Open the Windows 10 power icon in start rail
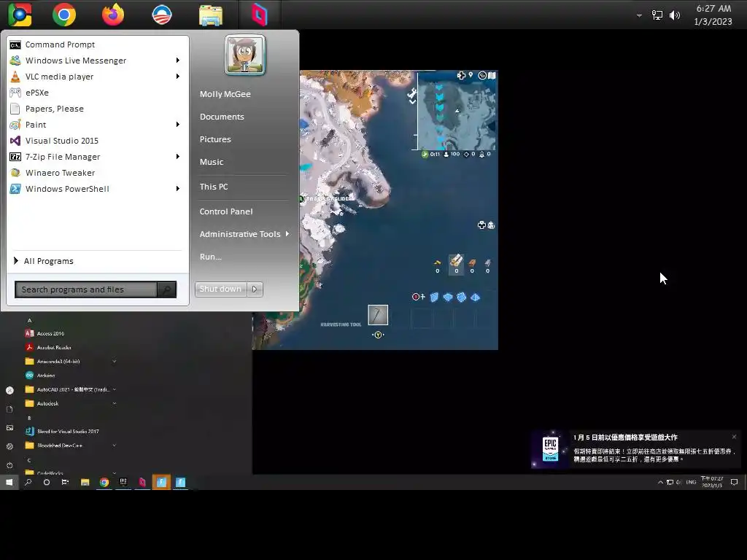This screenshot has height=560, width=747. point(9,465)
